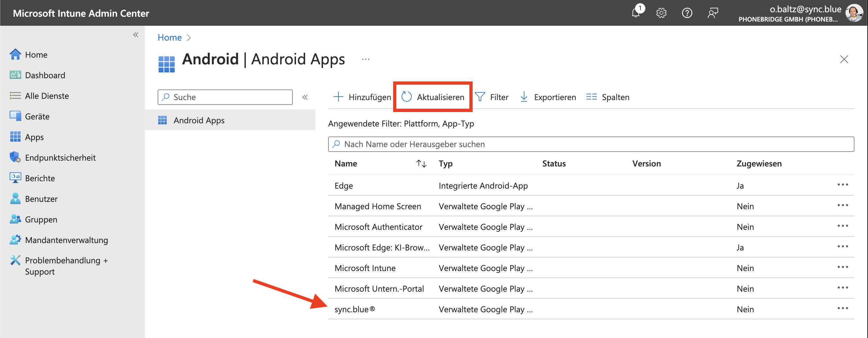
Task: Open Spalten column chooser
Action: coord(607,97)
